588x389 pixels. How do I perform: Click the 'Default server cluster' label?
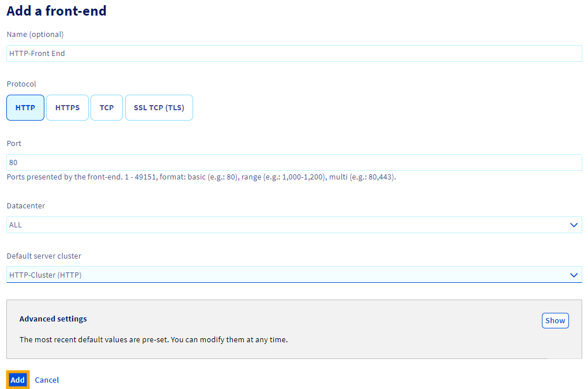pyautogui.click(x=44, y=256)
